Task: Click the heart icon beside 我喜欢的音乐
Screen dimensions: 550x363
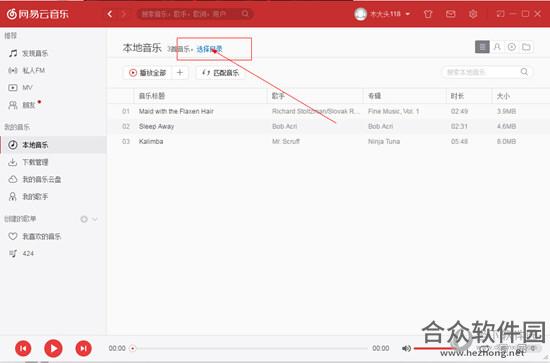Action: pyautogui.click(x=13, y=236)
